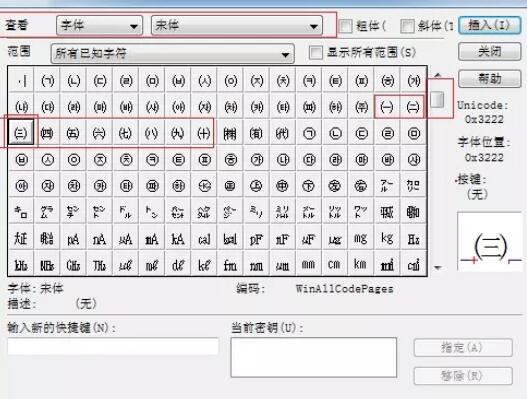This screenshot has width=527, height=399.
Task: Pick the parenthesized 八 glyph cell
Action: [152, 133]
